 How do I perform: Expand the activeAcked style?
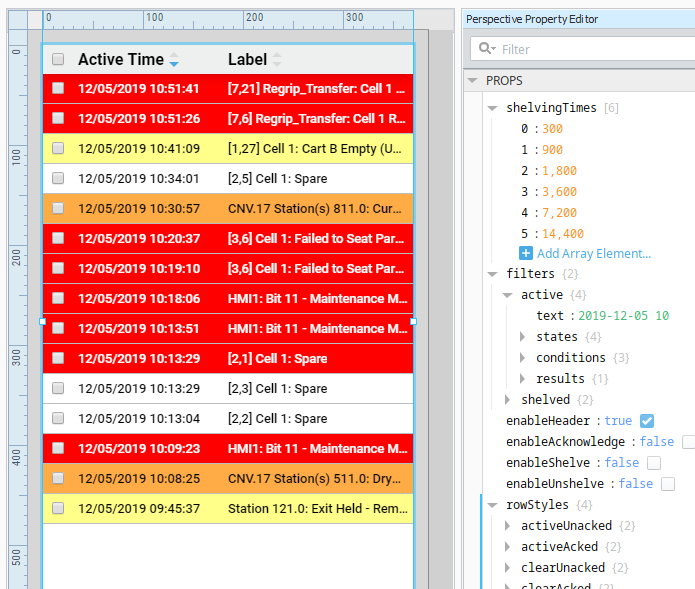click(508, 546)
